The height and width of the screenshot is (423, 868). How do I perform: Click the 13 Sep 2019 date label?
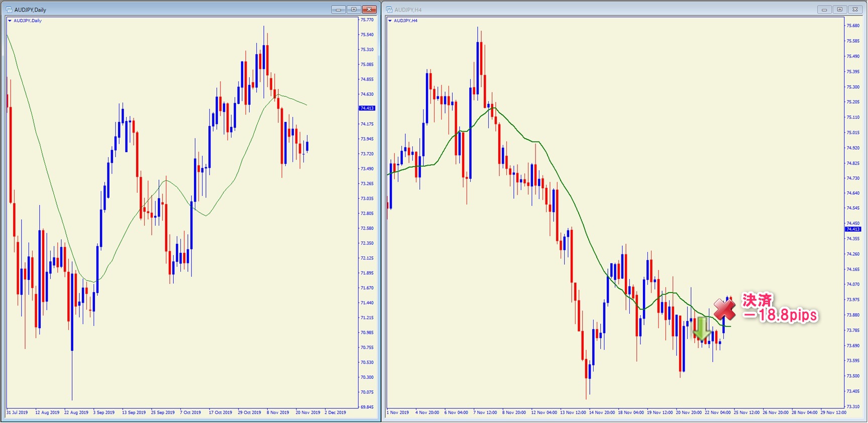click(x=134, y=412)
